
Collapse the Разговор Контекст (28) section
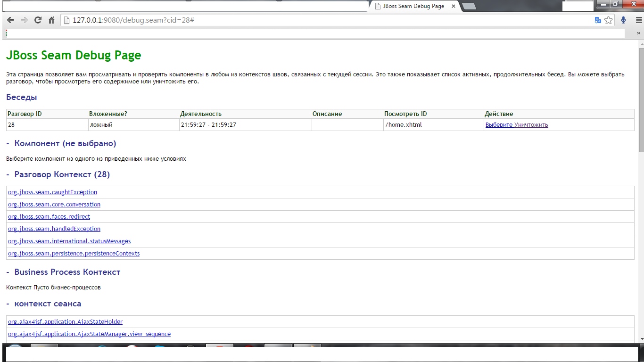(x=8, y=174)
